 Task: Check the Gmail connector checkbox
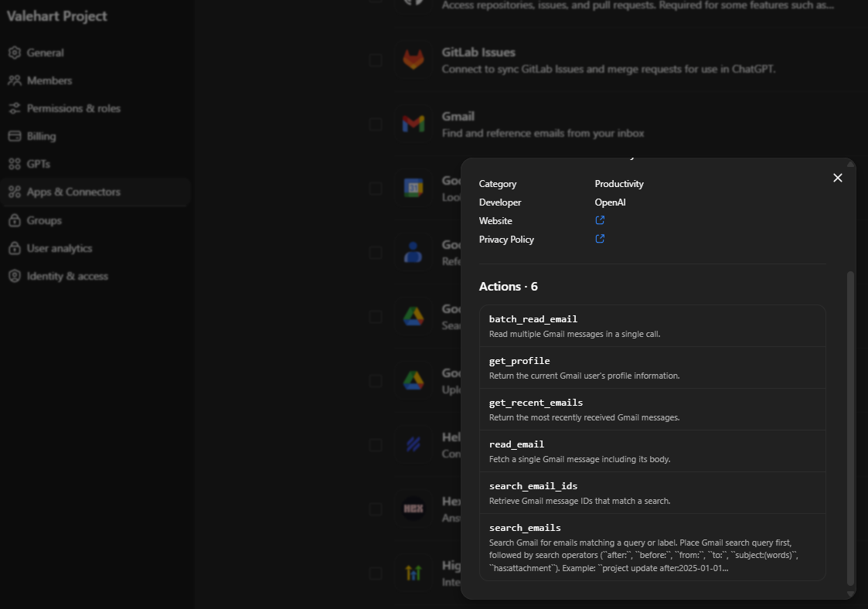[x=376, y=124]
